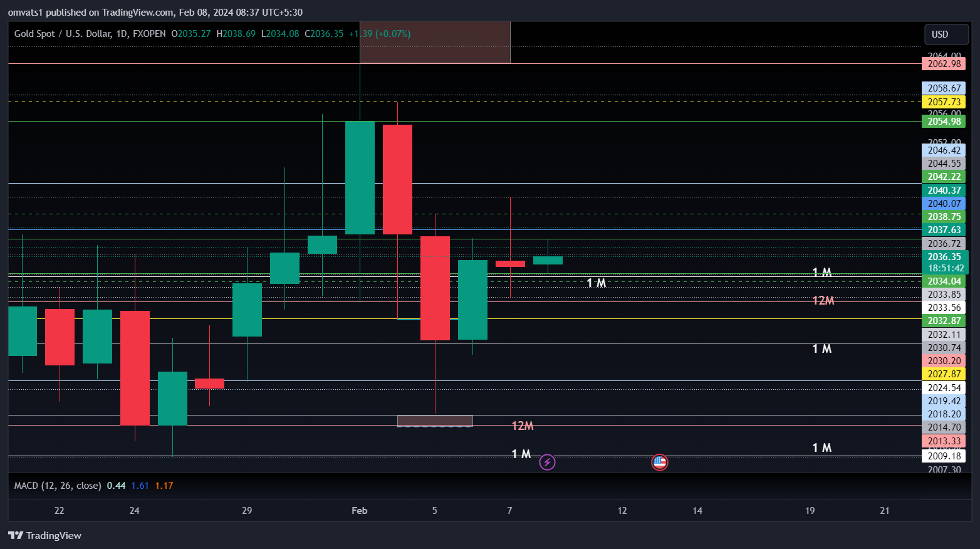
Task: Open the US flag economic event marker
Action: point(659,463)
